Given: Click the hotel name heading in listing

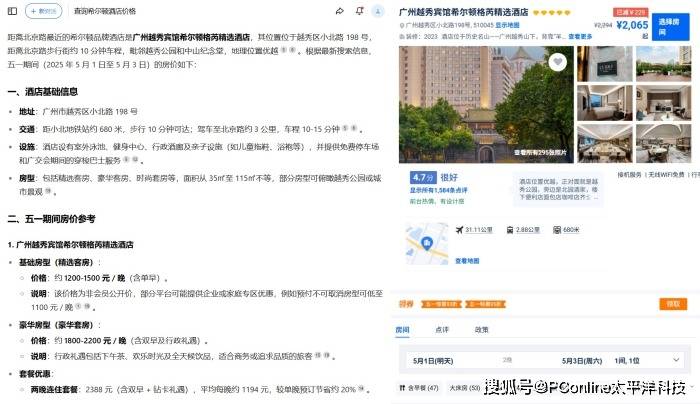Looking at the screenshot, I should (463, 12).
